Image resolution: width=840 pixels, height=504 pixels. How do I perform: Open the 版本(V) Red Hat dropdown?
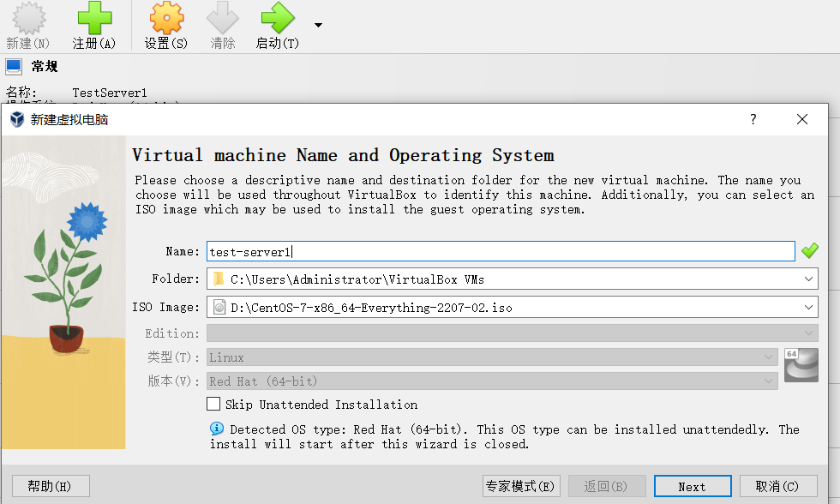click(x=492, y=381)
